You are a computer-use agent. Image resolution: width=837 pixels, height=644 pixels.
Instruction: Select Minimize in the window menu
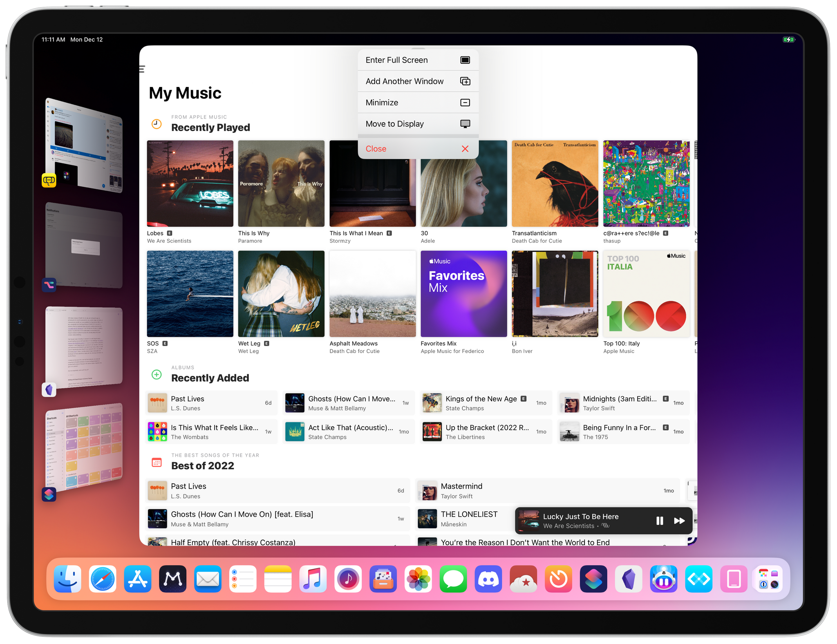[418, 103]
